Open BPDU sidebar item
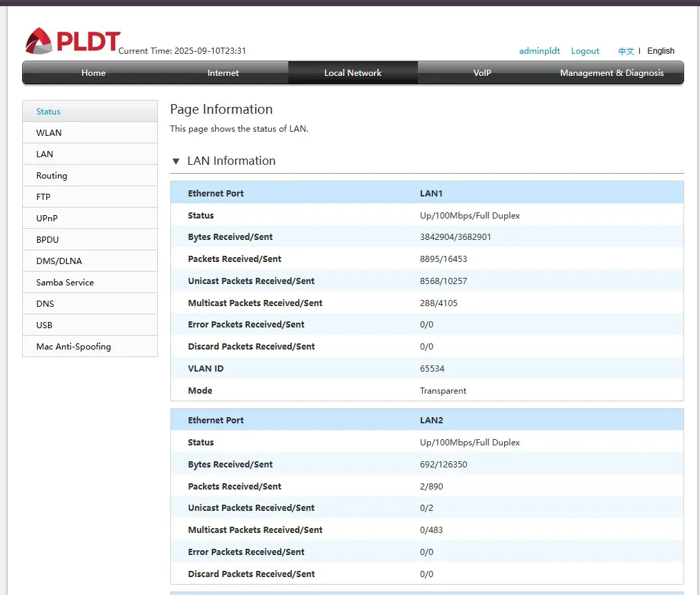Screen dimensions: 700x595 90,240
